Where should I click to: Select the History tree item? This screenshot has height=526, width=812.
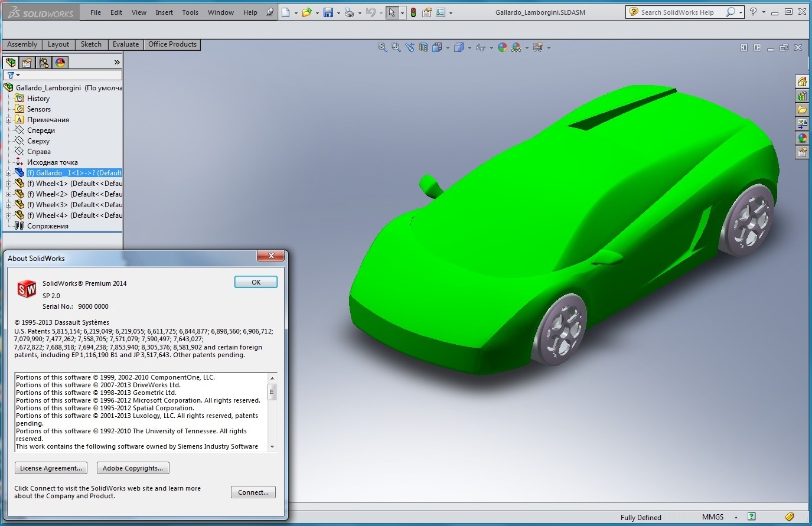tap(38, 99)
